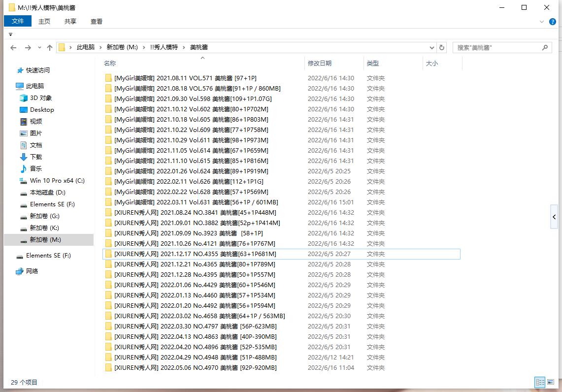
Task: Open the Help question mark icon
Action: [x=553, y=22]
